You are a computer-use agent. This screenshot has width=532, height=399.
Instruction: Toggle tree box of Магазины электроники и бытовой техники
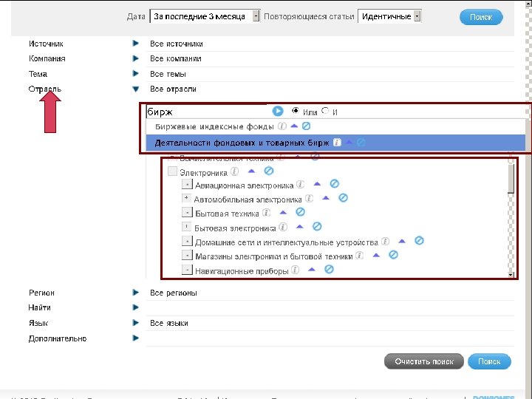point(187,255)
